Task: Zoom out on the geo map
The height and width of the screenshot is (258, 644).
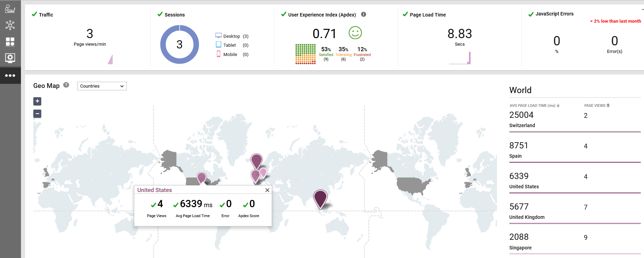Action: (37, 114)
